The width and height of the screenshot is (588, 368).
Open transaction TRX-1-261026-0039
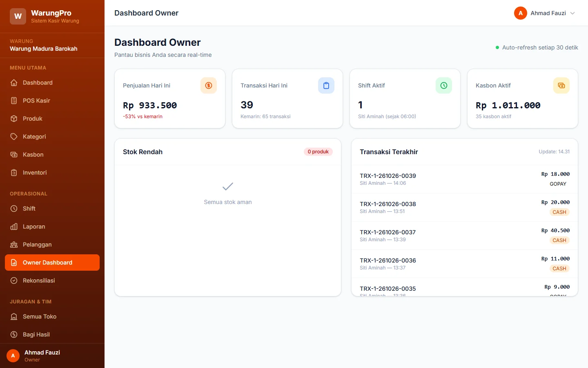click(465, 179)
